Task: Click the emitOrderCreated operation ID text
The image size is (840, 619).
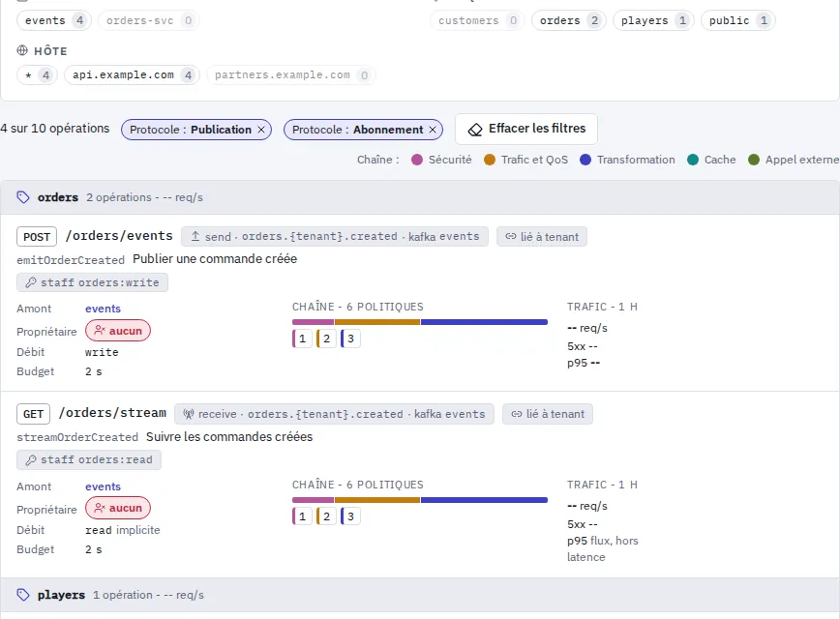Action: [x=71, y=260]
